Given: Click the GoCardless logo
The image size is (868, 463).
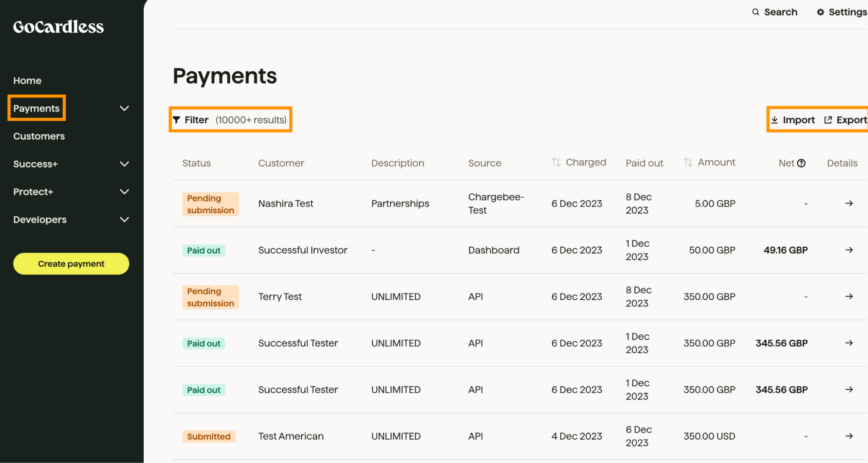Looking at the screenshot, I should pyautogui.click(x=58, y=27).
